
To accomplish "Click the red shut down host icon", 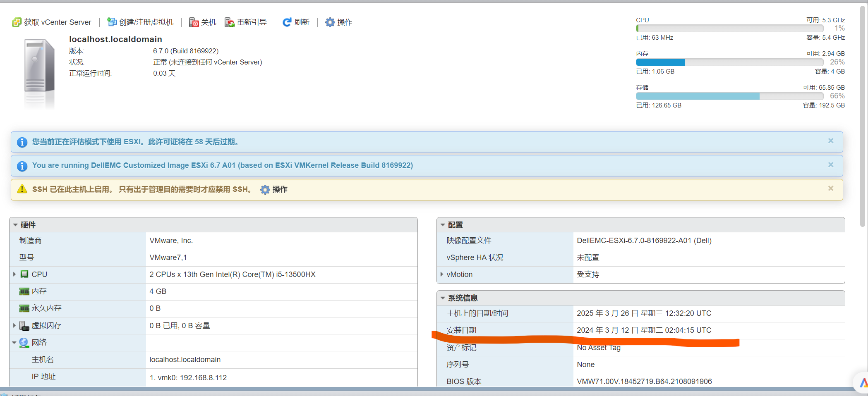I will [194, 22].
